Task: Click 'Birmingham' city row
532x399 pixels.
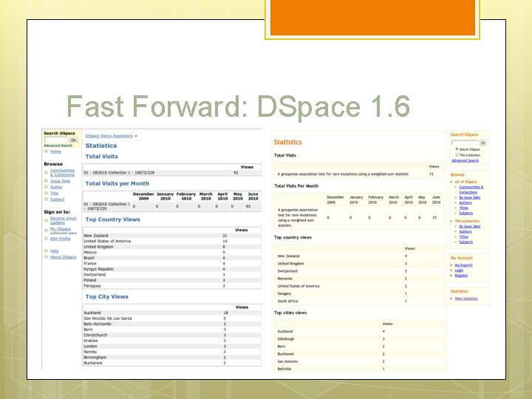Action: (x=172, y=358)
